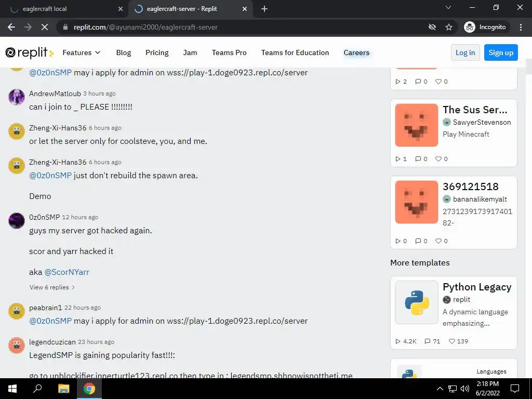Open File Explorer from the taskbar
532x399 pixels.
(63, 389)
